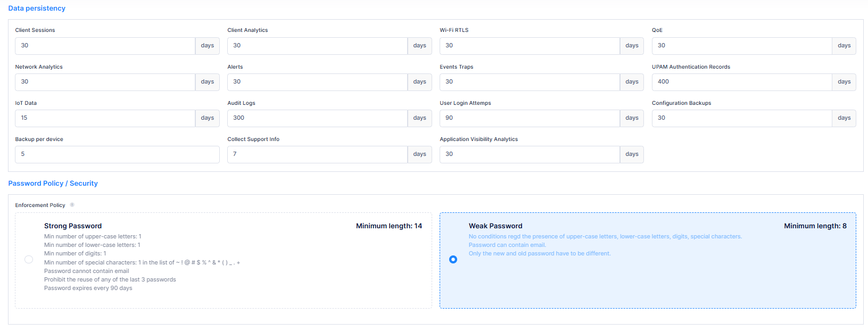The width and height of the screenshot is (868, 331).
Task: Select the Weak Password radio button
Action: [x=453, y=260]
